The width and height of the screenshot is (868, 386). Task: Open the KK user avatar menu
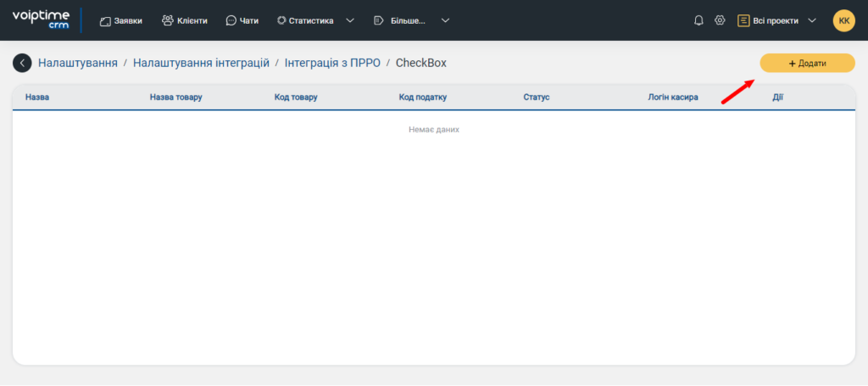[843, 20]
